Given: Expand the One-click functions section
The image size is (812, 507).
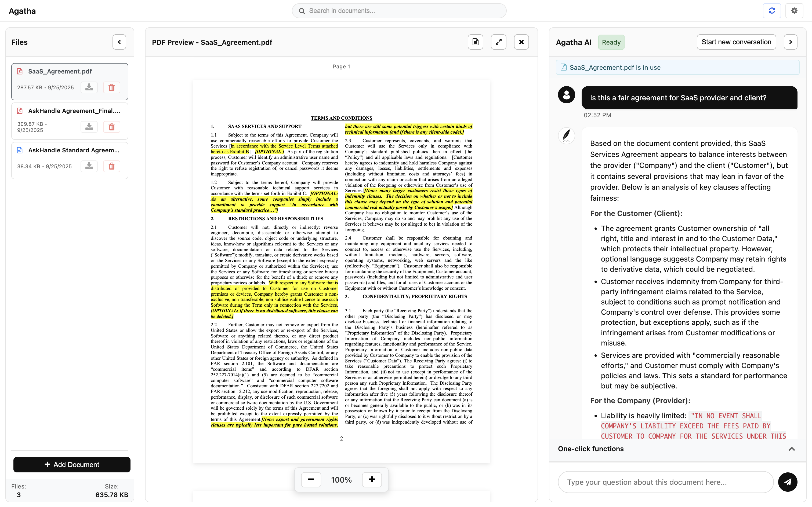Looking at the screenshot, I should pos(791,449).
